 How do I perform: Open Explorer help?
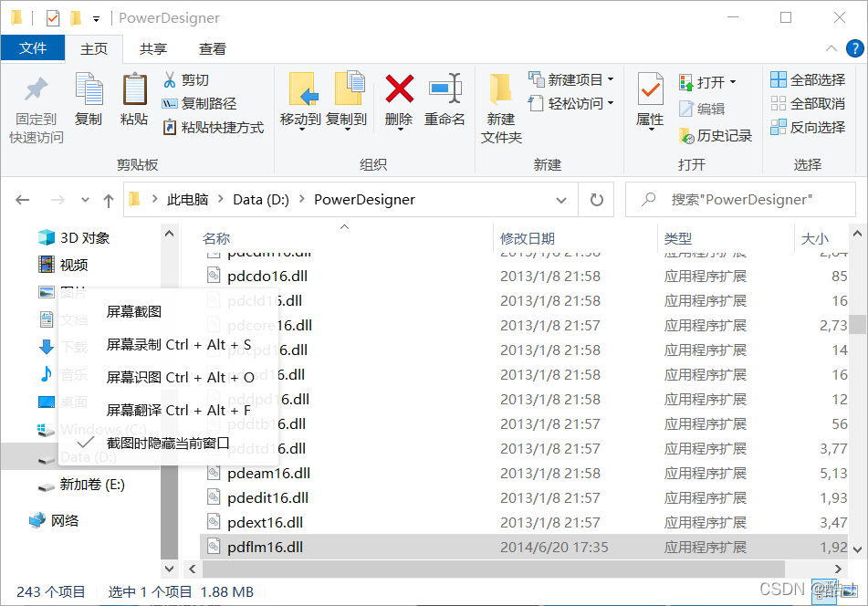click(x=854, y=48)
